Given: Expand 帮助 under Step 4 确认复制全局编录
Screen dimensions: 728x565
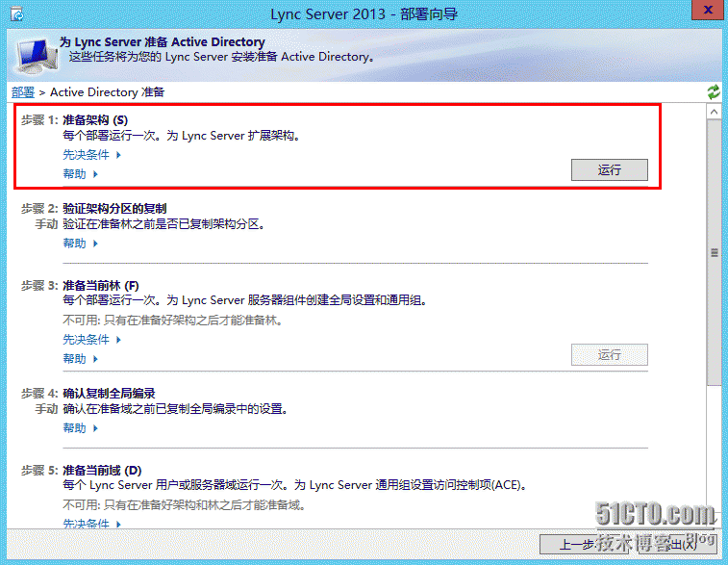Looking at the screenshot, I should click(x=81, y=428).
